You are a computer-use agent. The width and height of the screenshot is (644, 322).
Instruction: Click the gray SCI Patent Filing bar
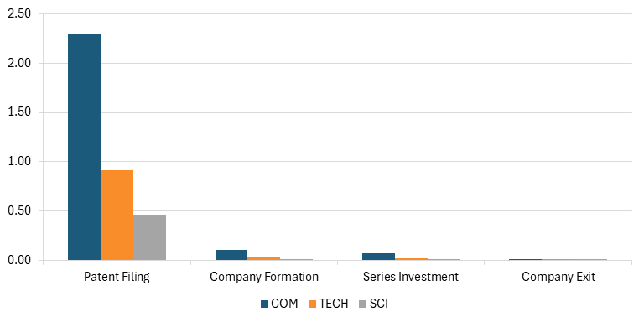coord(150,237)
